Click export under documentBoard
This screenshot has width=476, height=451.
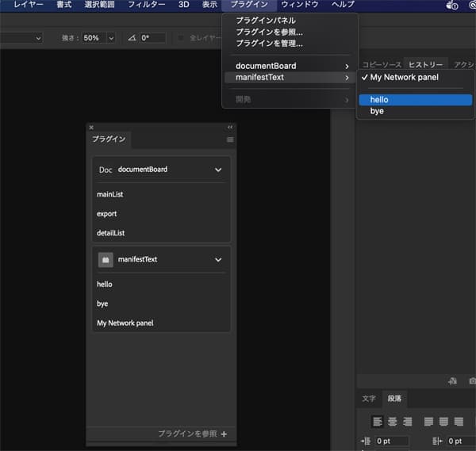point(107,214)
